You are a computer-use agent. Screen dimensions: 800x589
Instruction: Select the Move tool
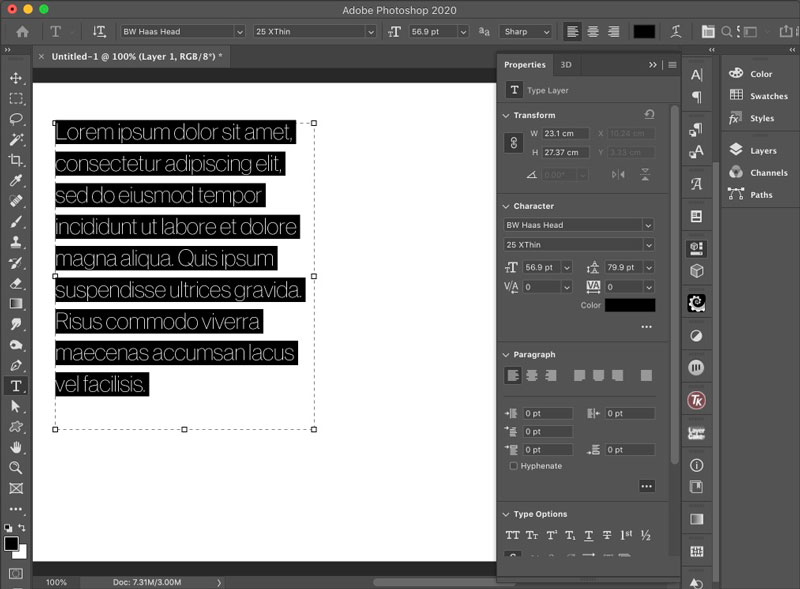(16, 78)
